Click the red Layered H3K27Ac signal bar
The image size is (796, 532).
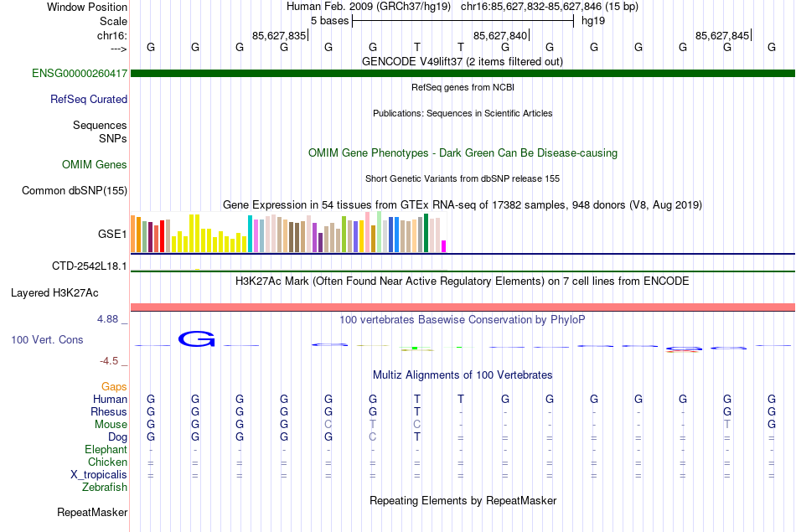(x=463, y=307)
